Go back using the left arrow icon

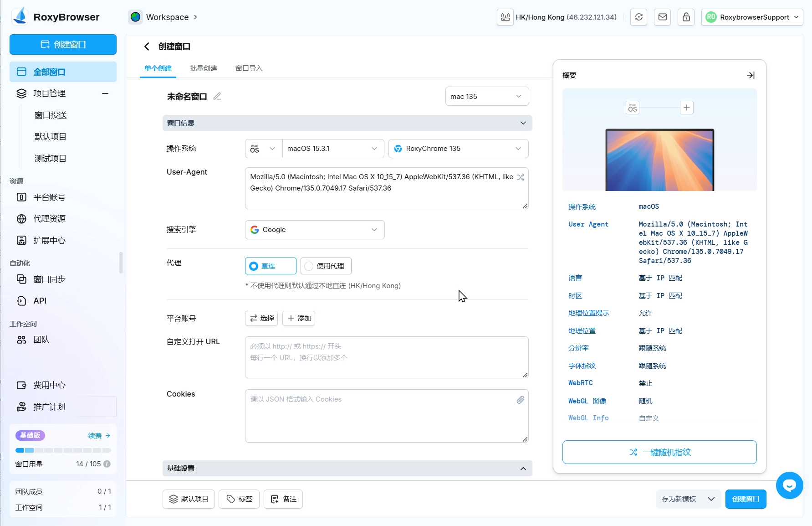pyautogui.click(x=147, y=46)
